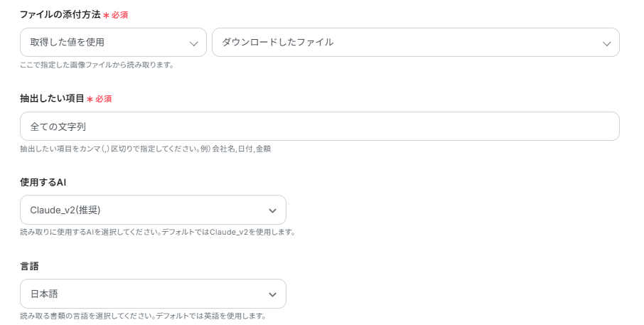Click the hint text about default 英語 language

click(x=143, y=316)
